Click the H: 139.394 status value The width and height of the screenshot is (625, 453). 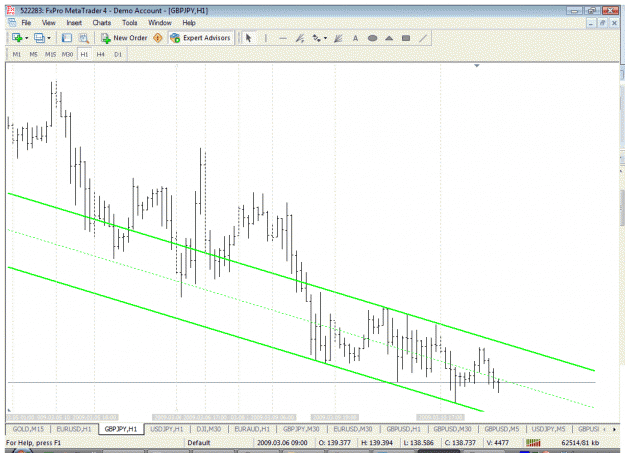pyautogui.click(x=377, y=443)
